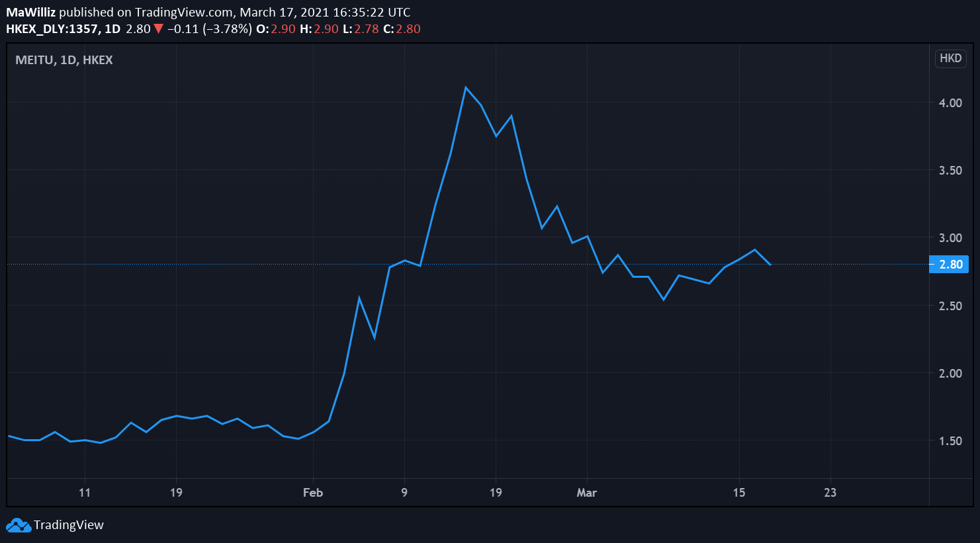Click the HKEX_DLY:1357 symbol in the header

pyautogui.click(x=53, y=29)
